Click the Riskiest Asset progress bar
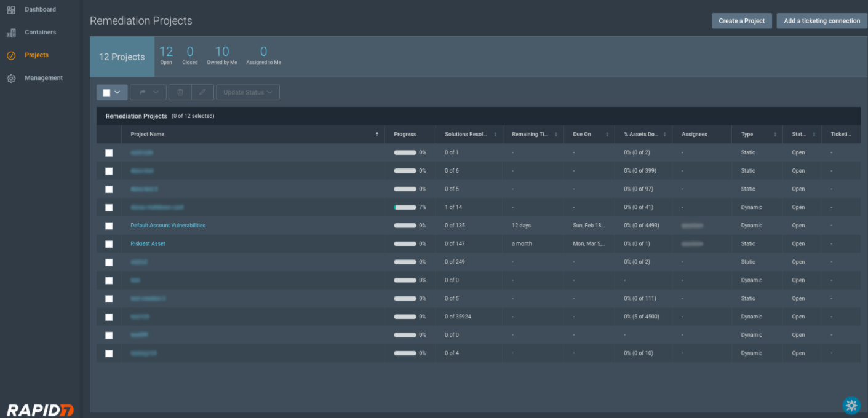The height and width of the screenshot is (418, 868). 405,244
